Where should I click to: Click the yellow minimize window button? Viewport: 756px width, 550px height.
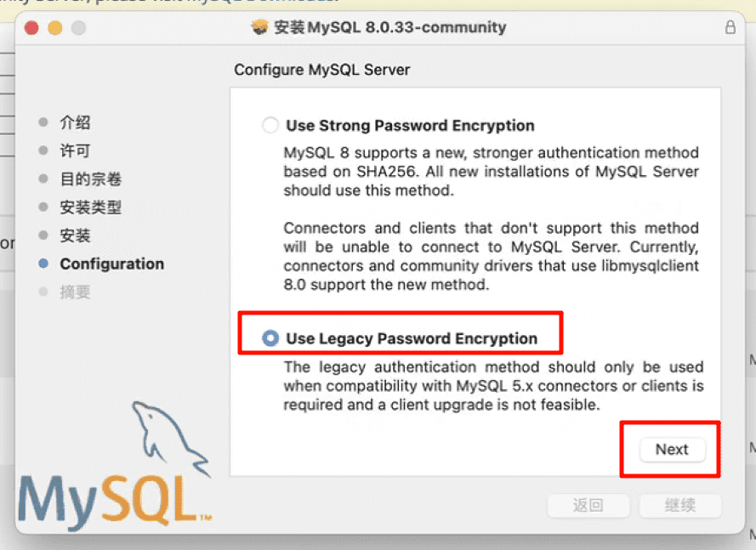pyautogui.click(x=55, y=28)
